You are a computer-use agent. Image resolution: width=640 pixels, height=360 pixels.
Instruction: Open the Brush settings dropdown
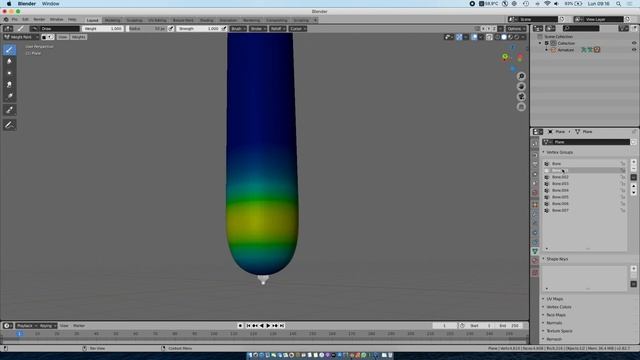coord(238,29)
